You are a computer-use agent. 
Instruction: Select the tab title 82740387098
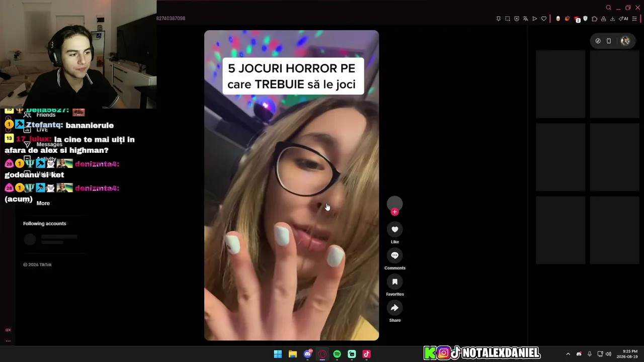(x=171, y=19)
